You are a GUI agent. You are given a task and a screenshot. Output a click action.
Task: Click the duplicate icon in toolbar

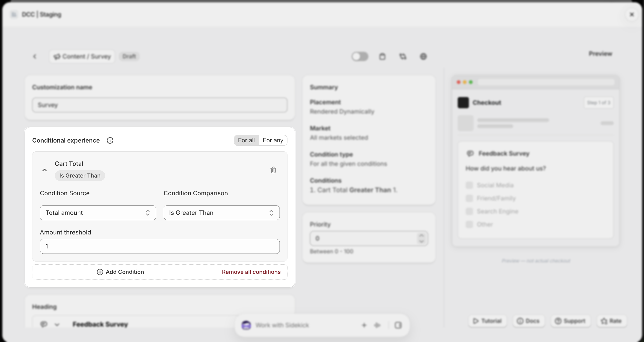(403, 56)
